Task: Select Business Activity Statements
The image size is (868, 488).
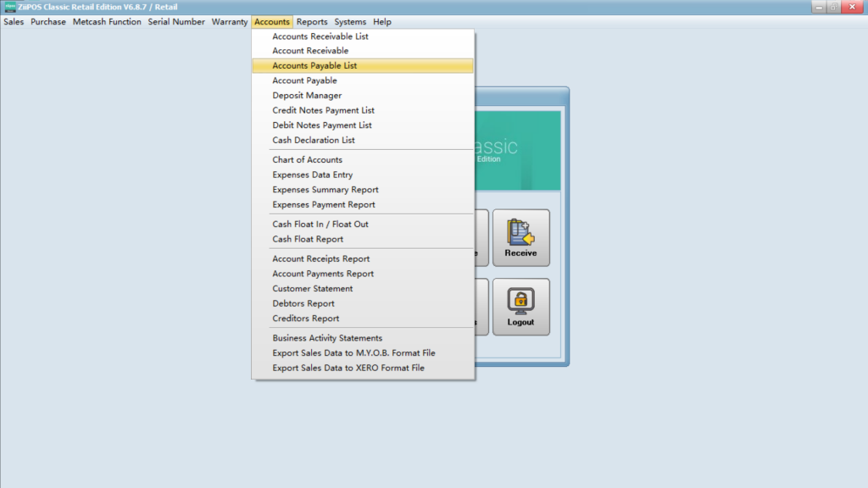Action: click(x=327, y=338)
